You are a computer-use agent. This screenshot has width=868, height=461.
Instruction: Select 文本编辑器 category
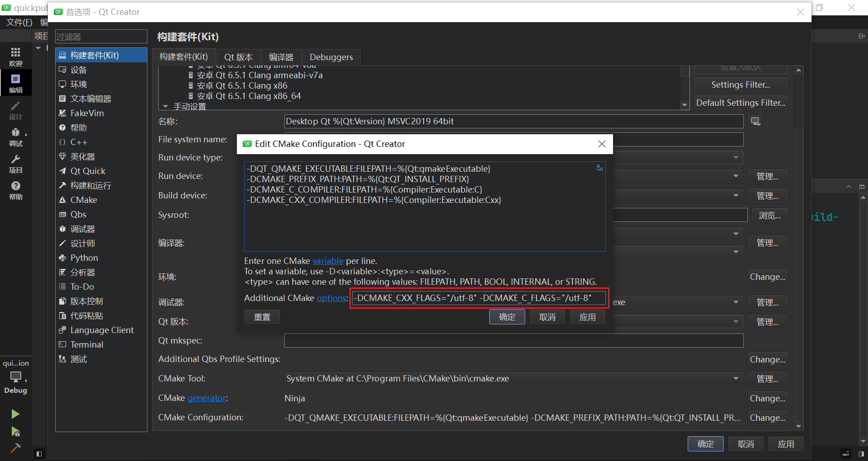coord(101,99)
